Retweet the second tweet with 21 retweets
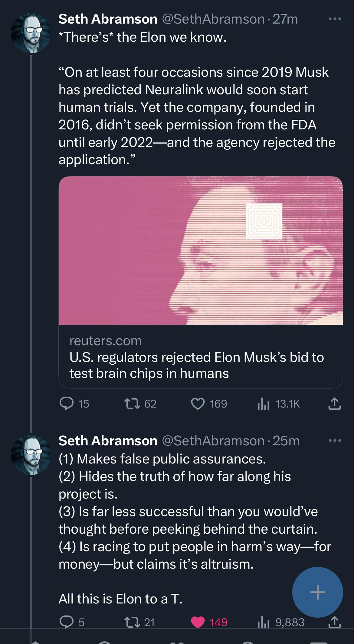 132,622
